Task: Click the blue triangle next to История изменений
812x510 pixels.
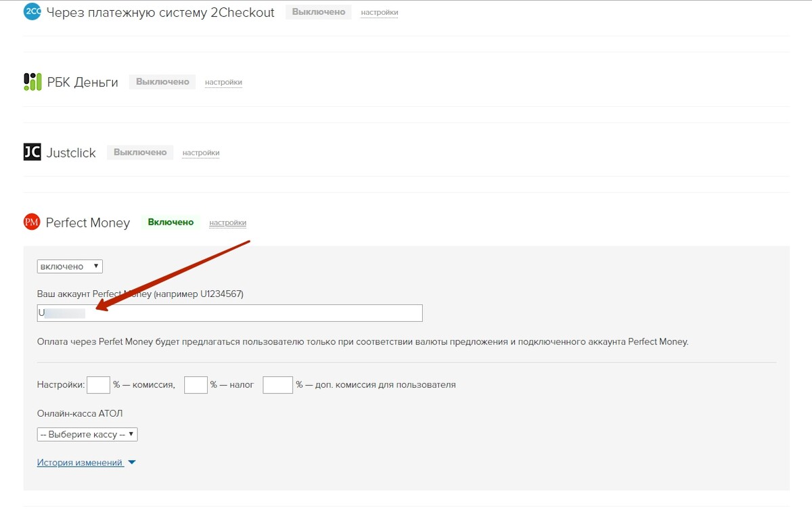Action: coord(132,463)
